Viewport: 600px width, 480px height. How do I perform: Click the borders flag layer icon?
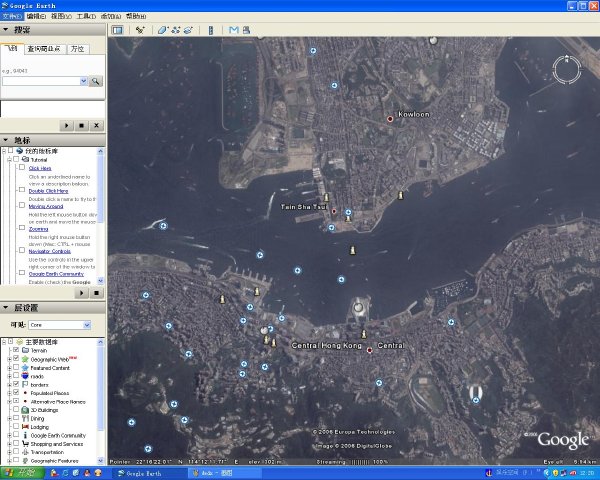(25, 384)
